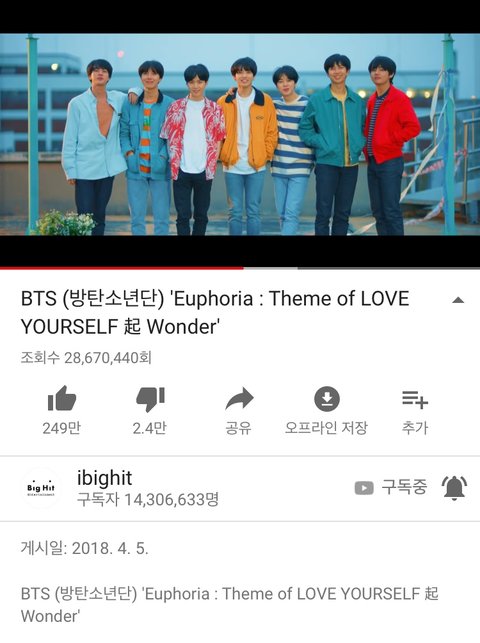Image resolution: width=480 pixels, height=643 pixels.
Task: Open the Big Hit channel avatar
Action: [x=41, y=488]
